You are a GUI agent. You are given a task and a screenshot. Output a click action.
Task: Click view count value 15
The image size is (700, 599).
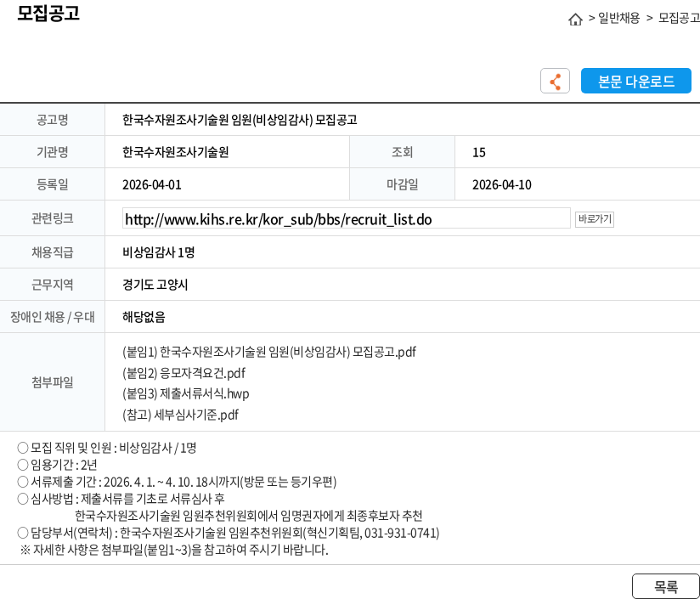(478, 153)
